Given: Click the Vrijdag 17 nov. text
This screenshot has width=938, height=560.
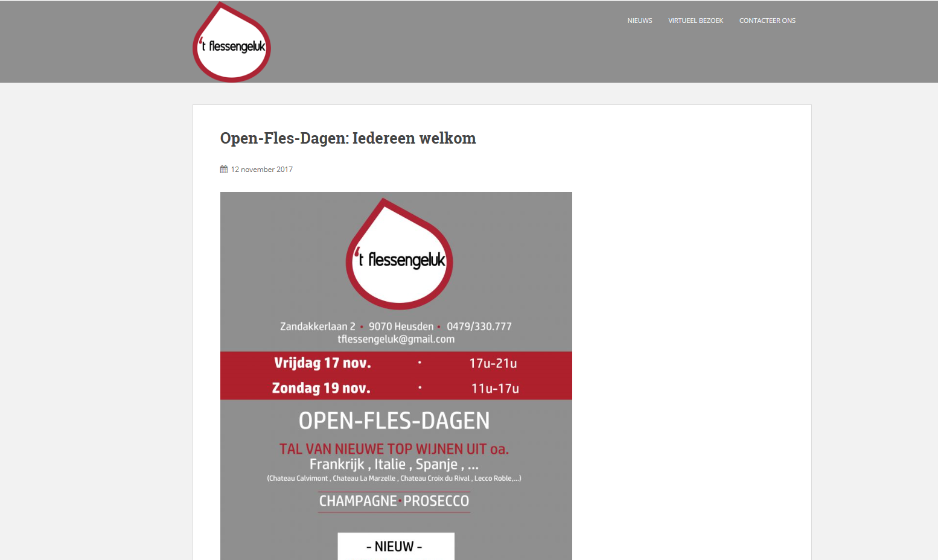Looking at the screenshot, I should [322, 363].
